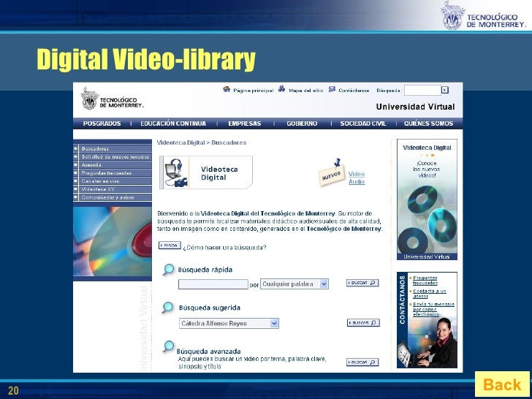Click the Nuevos pinned note icon
The width and height of the screenshot is (532, 399).
(x=332, y=172)
